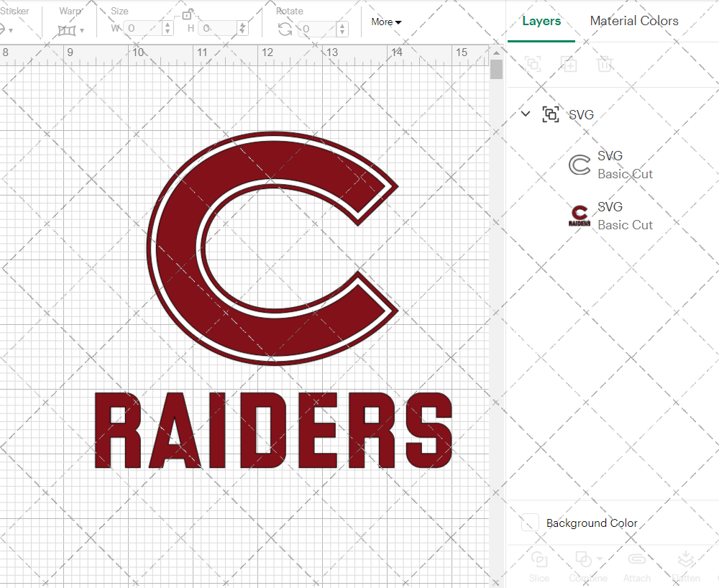Click the first layer's Basic Cut label

tap(625, 174)
